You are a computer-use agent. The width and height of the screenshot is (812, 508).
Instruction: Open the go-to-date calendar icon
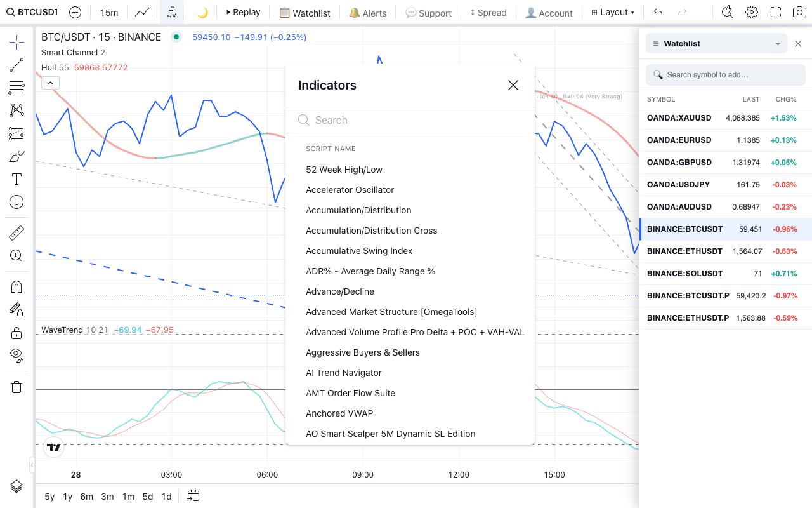(193, 496)
